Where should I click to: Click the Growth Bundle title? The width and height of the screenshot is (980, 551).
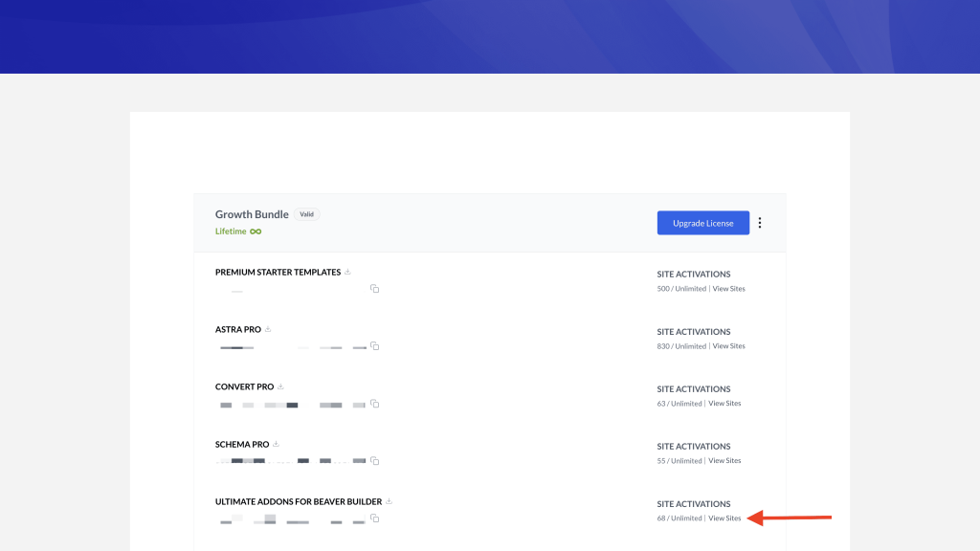click(x=252, y=214)
